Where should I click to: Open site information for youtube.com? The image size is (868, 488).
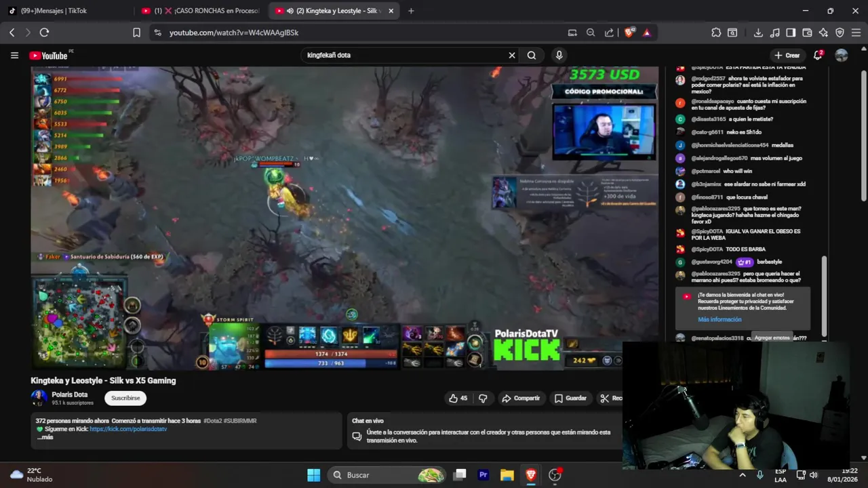click(x=157, y=33)
